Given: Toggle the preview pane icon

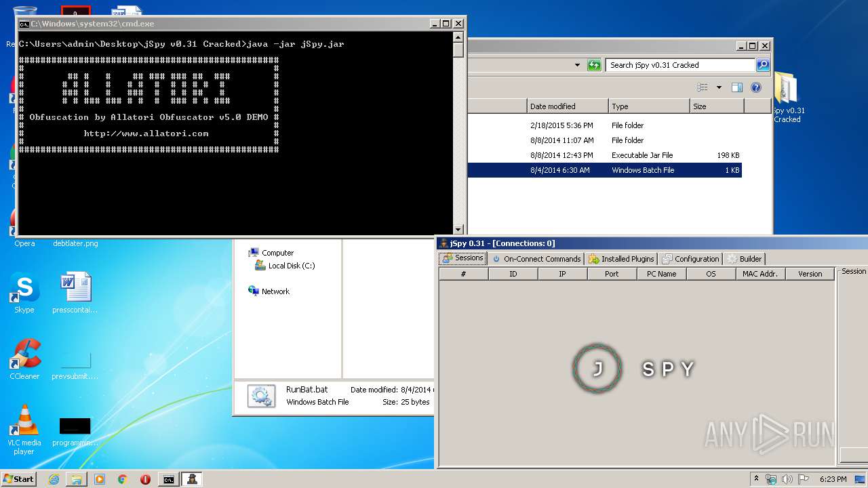Looking at the screenshot, I should pyautogui.click(x=737, y=87).
